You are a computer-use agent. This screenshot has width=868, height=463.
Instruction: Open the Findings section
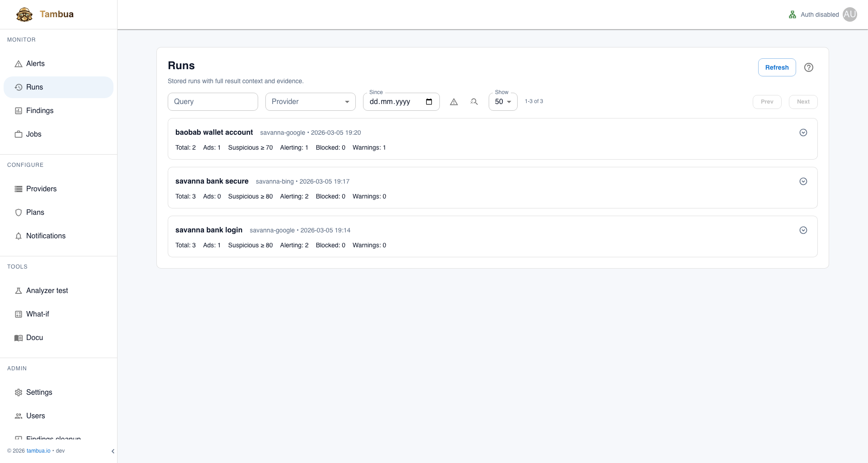coord(40,110)
